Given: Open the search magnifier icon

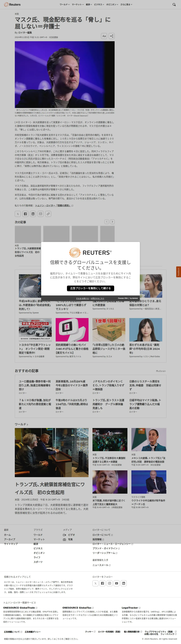Looking at the screenshot, I should (x=174, y=5).
